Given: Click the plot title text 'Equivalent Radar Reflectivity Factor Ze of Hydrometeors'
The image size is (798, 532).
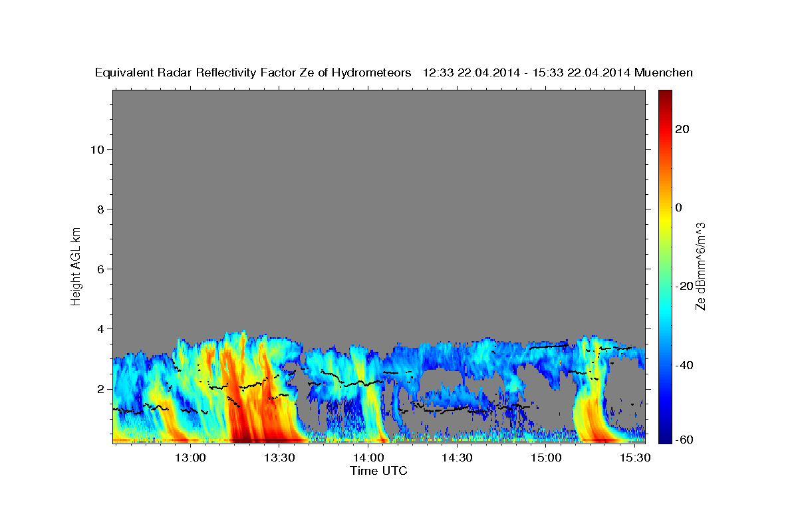Looking at the screenshot, I should tap(253, 73).
